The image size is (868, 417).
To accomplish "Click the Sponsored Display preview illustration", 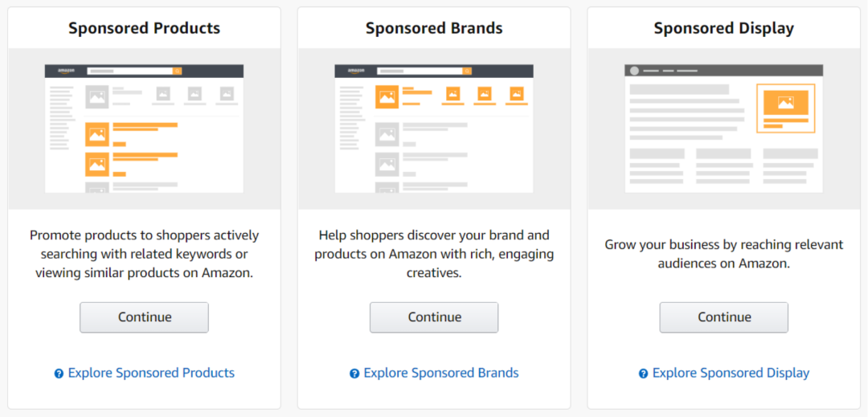I will tap(723, 129).
